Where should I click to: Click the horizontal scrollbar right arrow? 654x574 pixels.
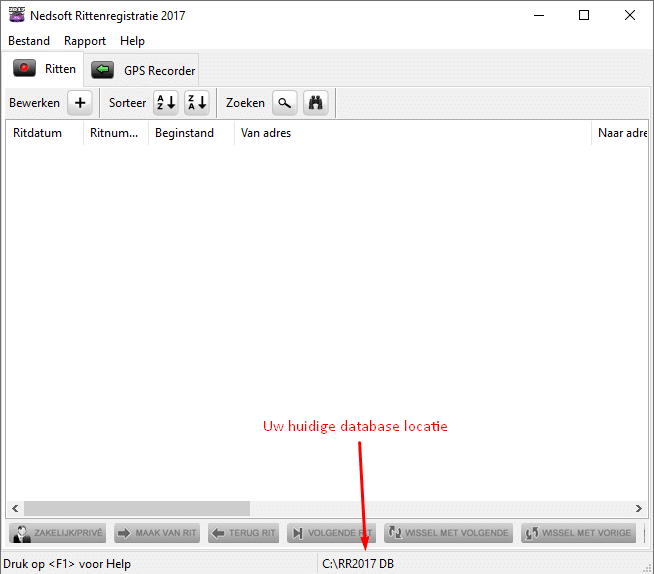click(x=639, y=508)
